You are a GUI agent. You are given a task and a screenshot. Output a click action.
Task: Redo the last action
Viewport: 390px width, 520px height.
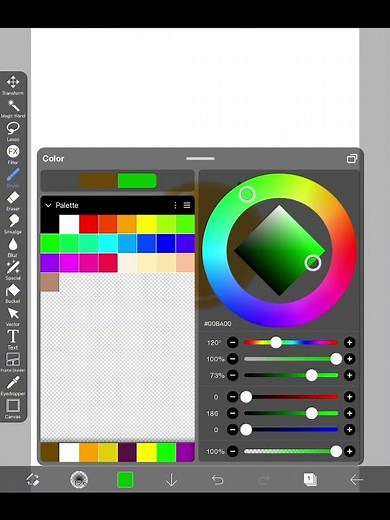tap(264, 479)
